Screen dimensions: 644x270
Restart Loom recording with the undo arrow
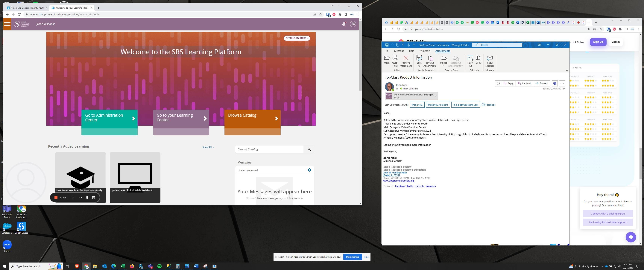(x=80, y=197)
